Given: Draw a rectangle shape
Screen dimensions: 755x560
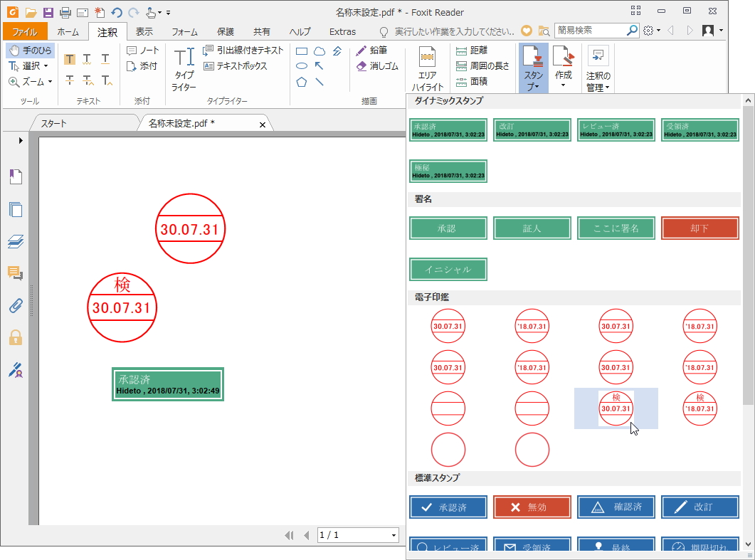Looking at the screenshot, I should (x=302, y=51).
